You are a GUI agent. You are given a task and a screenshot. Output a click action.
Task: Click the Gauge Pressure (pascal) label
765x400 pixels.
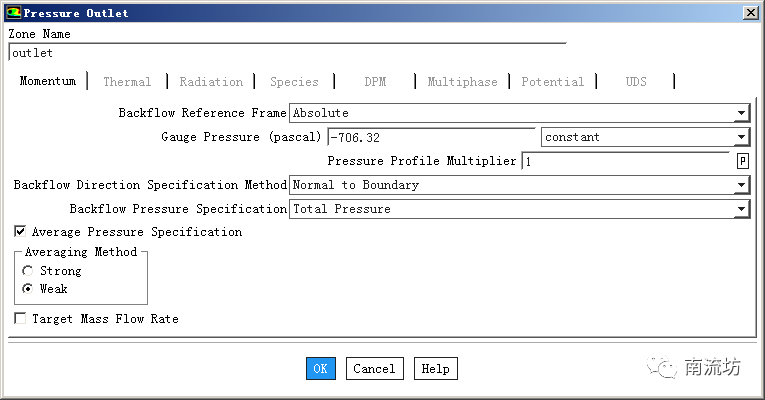pos(241,137)
